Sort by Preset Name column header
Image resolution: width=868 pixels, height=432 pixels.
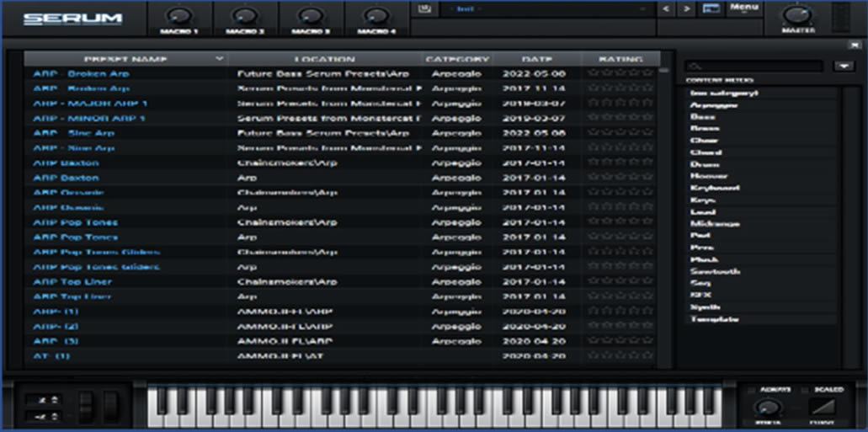(125, 59)
